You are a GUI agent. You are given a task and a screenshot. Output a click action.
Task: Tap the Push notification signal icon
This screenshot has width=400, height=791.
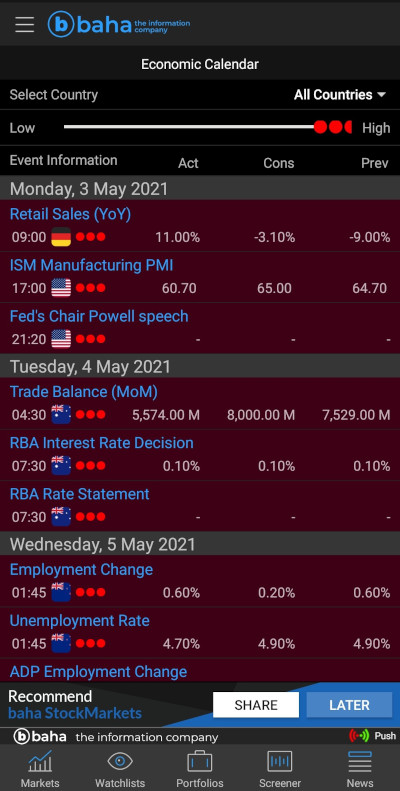(x=359, y=736)
